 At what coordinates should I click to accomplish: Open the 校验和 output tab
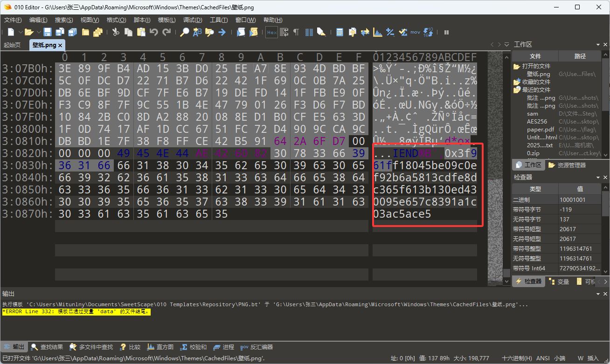tap(194, 347)
